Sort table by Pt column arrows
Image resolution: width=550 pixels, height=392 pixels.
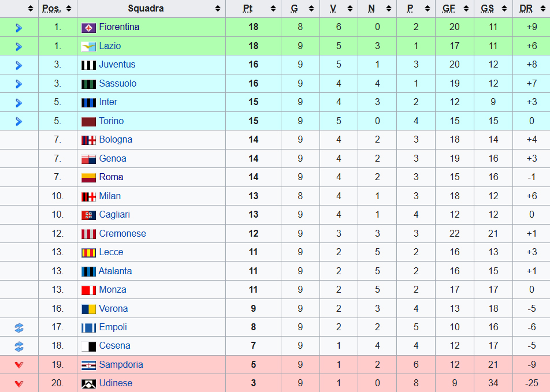pyautogui.click(x=273, y=9)
